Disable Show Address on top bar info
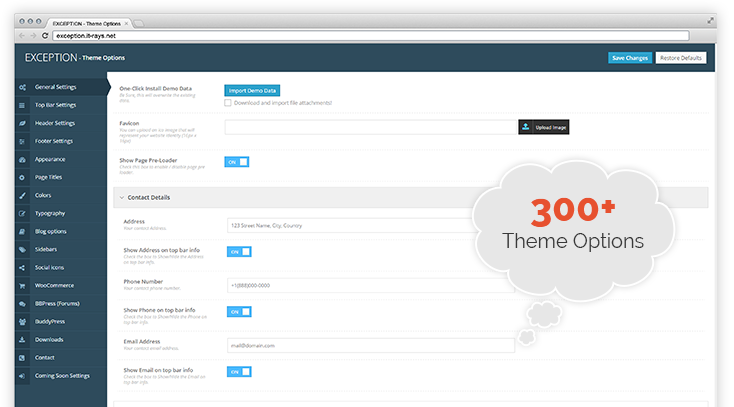Screen dimensions: 734x407 [237, 251]
